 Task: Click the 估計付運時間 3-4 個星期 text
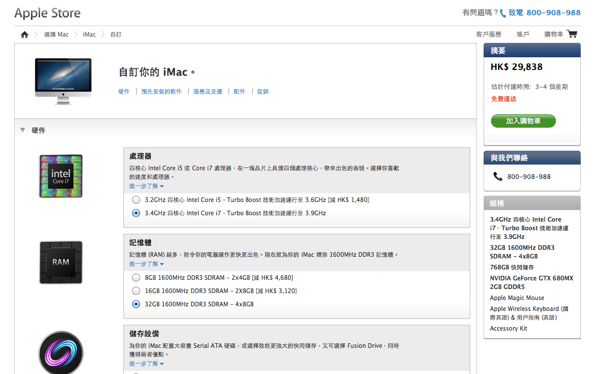pos(530,87)
